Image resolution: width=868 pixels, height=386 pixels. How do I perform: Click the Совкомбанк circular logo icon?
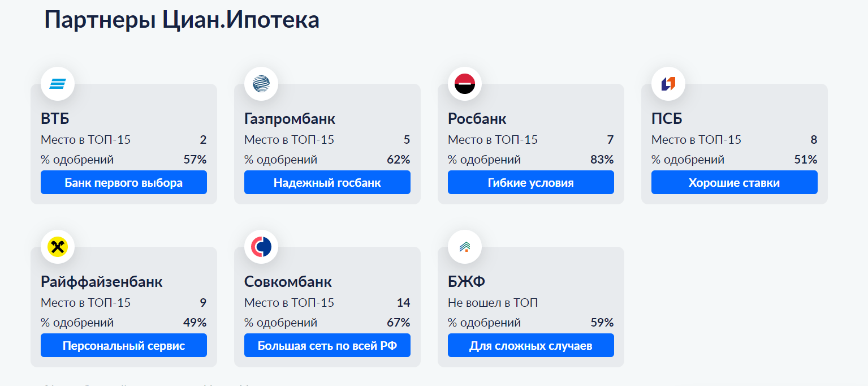[261, 246]
